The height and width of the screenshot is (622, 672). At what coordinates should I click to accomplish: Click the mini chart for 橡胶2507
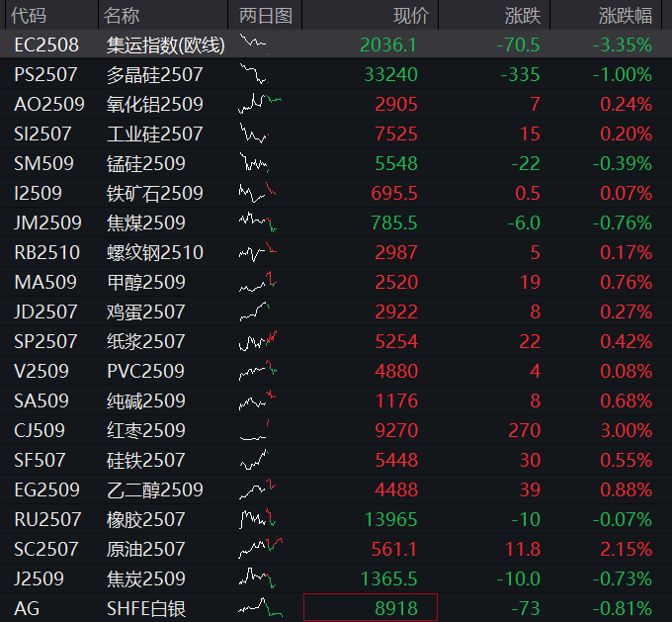click(257, 519)
